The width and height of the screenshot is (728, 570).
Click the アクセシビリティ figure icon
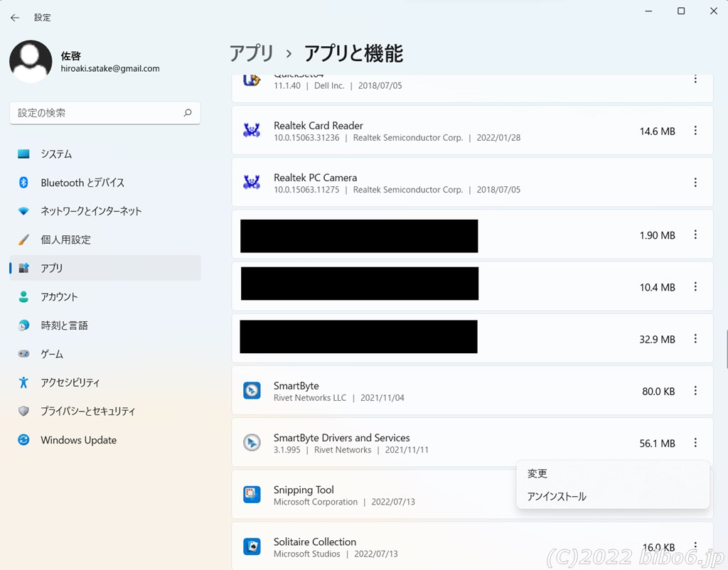pos(23,382)
